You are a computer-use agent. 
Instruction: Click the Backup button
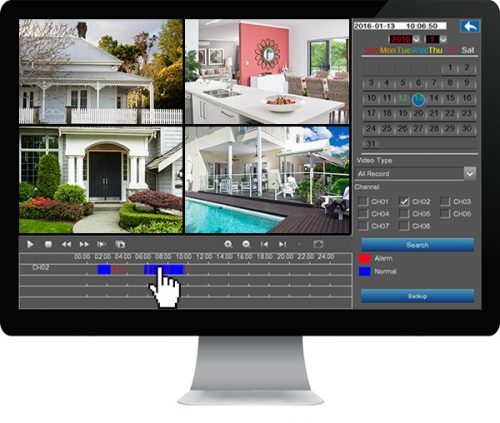[x=417, y=296]
